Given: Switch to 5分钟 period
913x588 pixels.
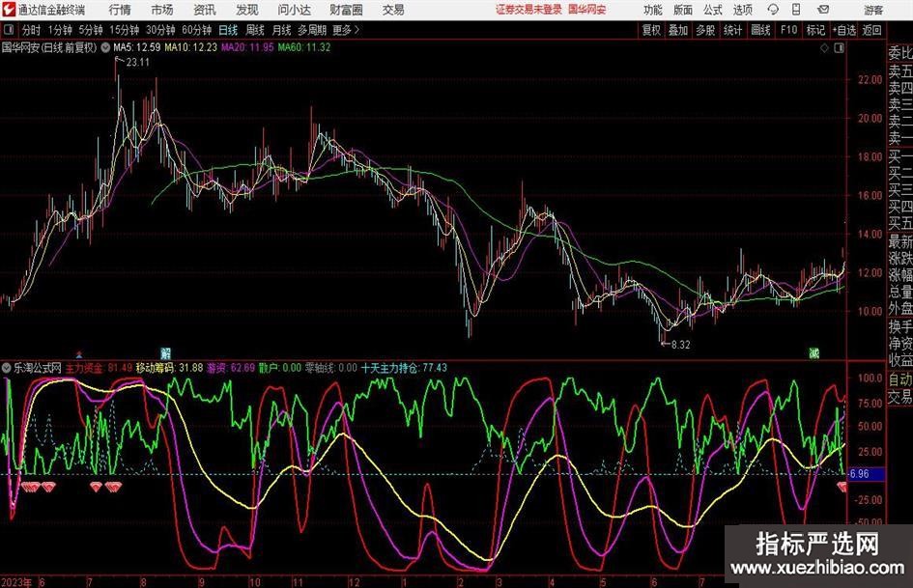Looking at the screenshot, I should tap(90, 30).
